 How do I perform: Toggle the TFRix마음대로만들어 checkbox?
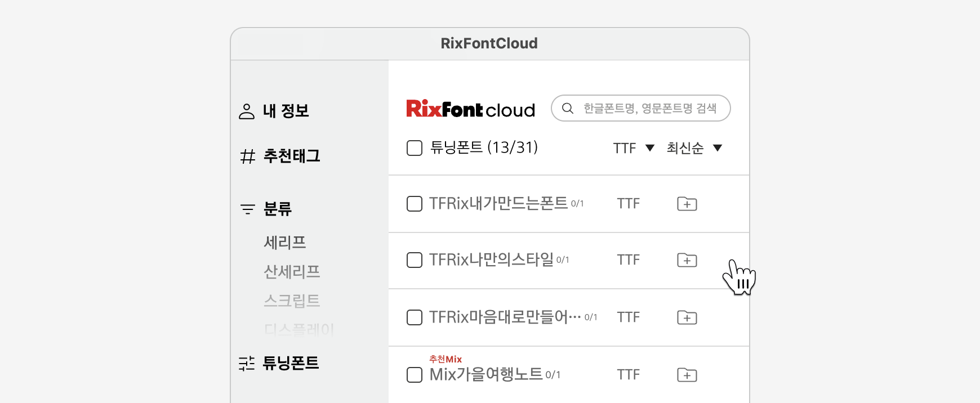(415, 317)
